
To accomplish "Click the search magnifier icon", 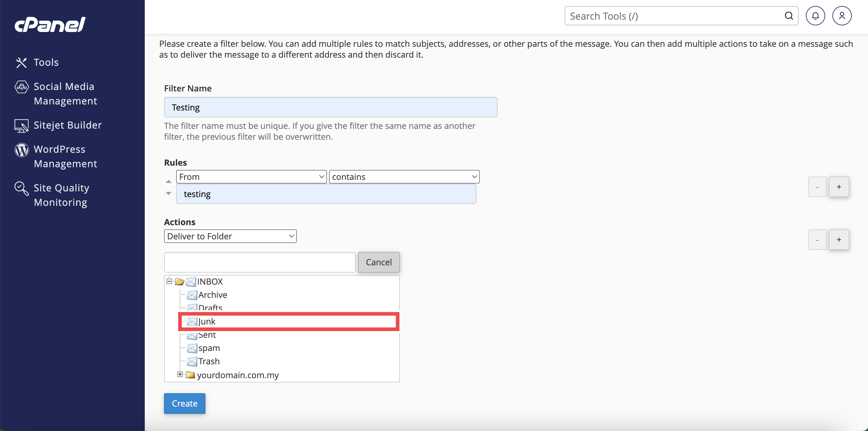I will coord(788,16).
